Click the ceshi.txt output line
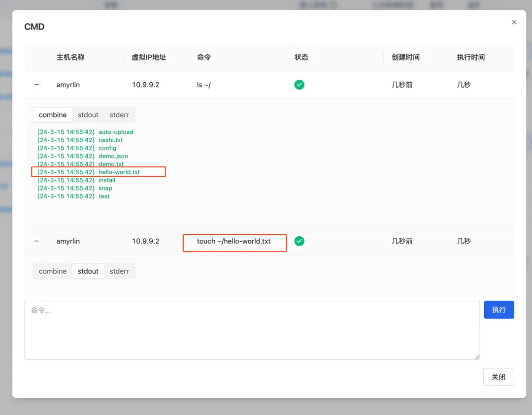 click(x=80, y=140)
